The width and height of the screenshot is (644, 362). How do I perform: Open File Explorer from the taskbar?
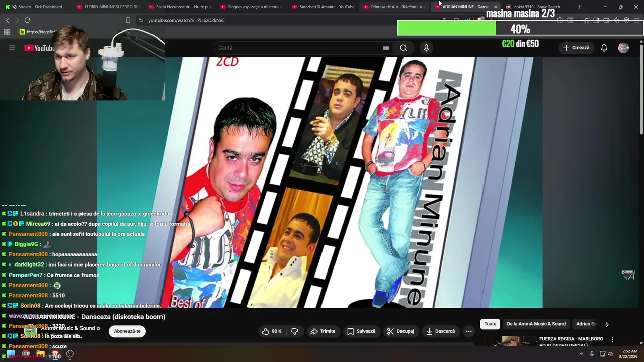(41, 354)
